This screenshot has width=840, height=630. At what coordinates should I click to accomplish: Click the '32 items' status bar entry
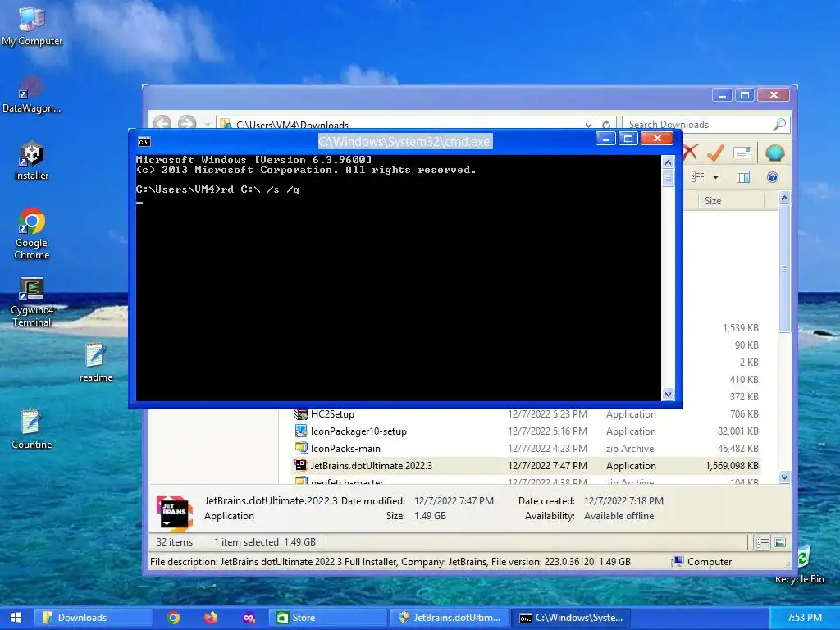[x=175, y=542]
